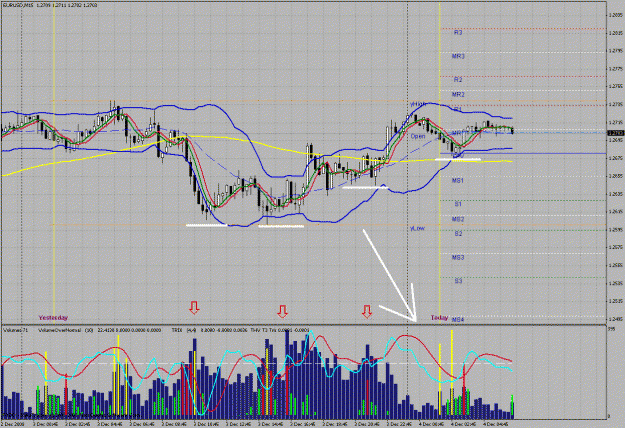Click the R2 pivot level label

click(458, 80)
